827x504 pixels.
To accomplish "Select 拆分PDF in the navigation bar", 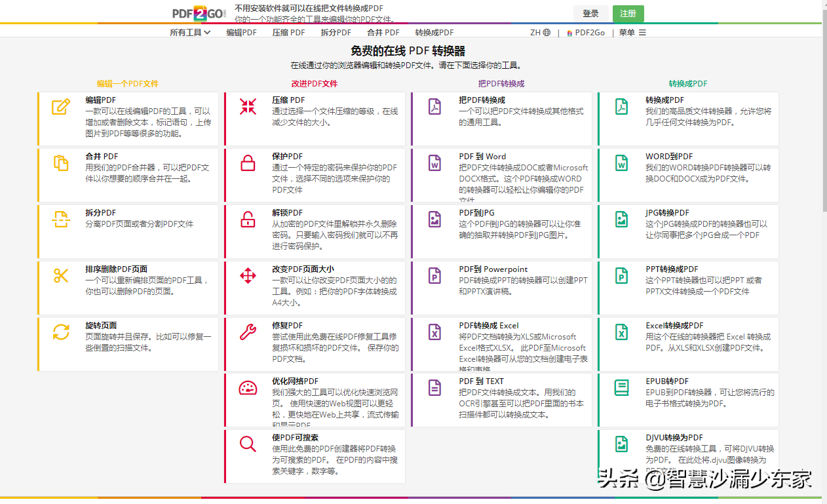I will pyautogui.click(x=336, y=32).
